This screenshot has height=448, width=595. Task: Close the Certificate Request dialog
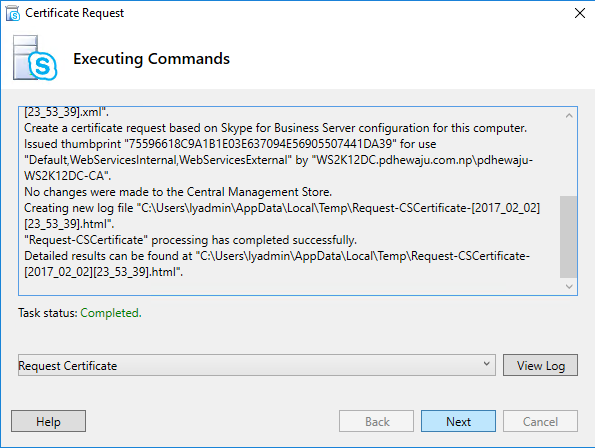[579, 13]
